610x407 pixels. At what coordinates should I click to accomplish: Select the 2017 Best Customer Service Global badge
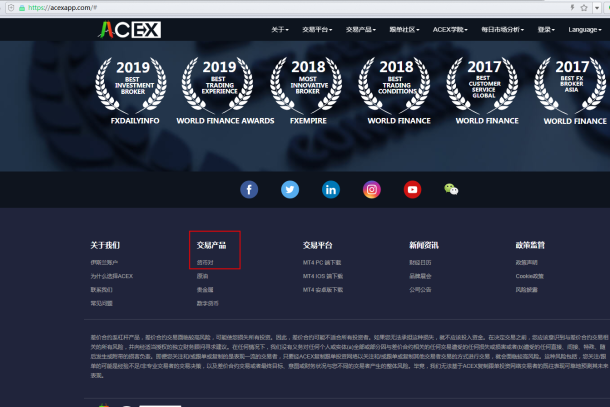tap(482, 86)
